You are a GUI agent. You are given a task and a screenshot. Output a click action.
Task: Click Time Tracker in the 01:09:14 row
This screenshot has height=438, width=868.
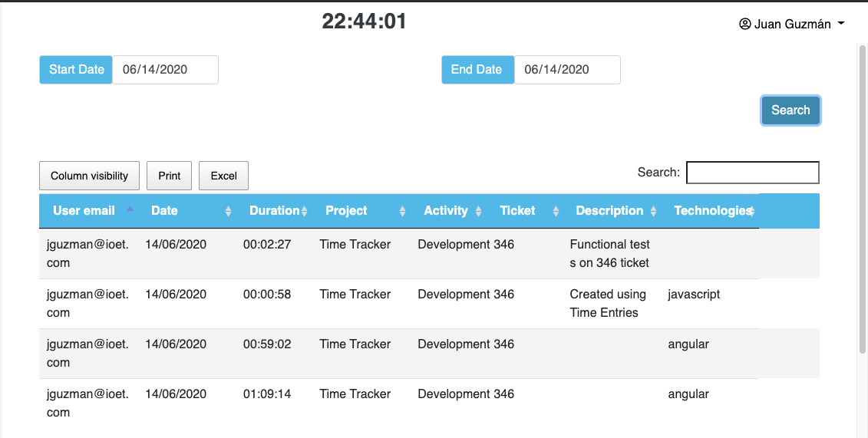coord(355,394)
